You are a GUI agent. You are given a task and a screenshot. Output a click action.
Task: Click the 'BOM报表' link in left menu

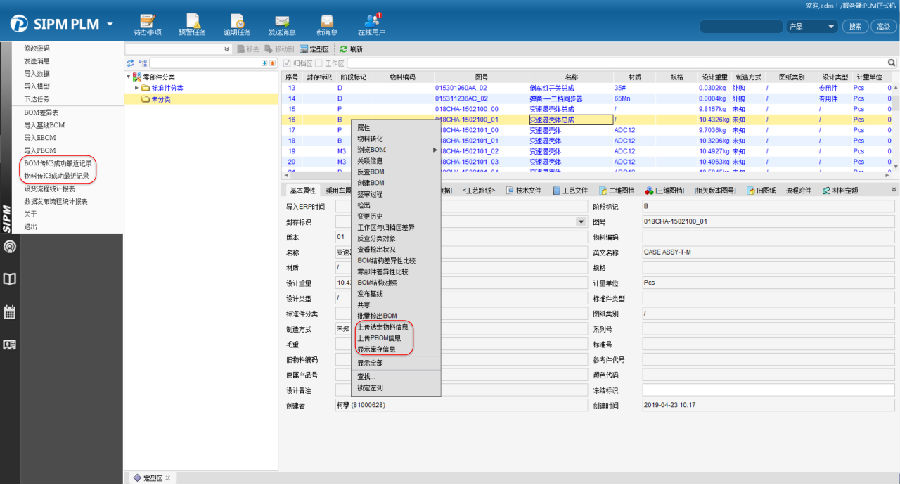click(42, 113)
